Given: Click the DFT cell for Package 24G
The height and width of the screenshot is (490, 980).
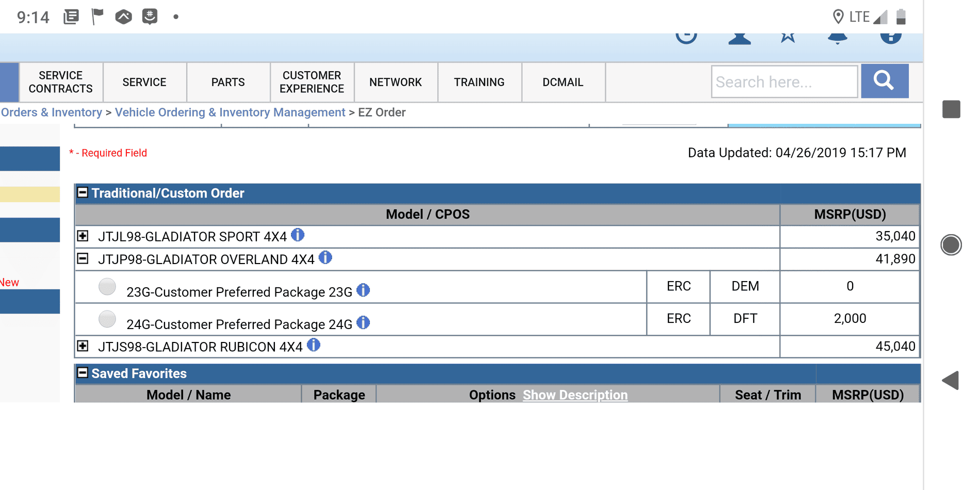Looking at the screenshot, I should click(x=745, y=319).
